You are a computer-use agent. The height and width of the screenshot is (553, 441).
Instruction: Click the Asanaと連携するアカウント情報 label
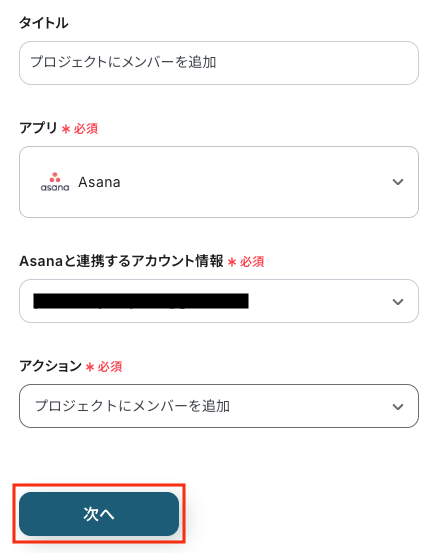pos(121,261)
